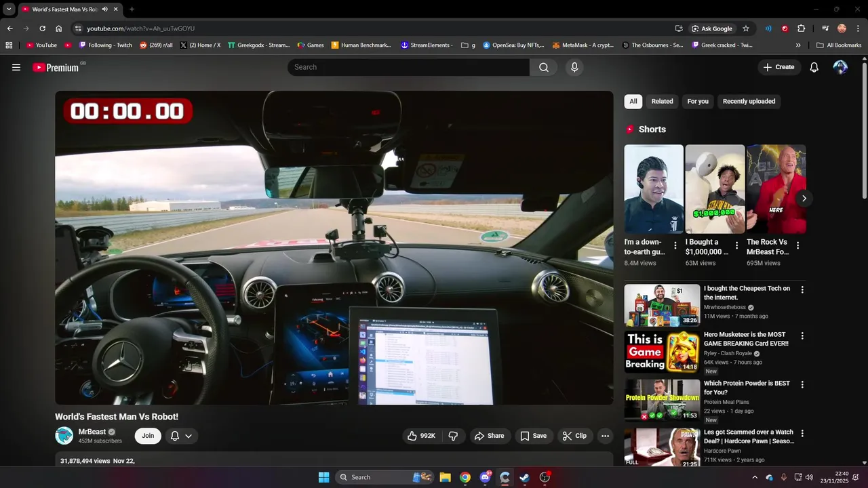Bookmark this page with star icon
The height and width of the screenshot is (488, 868).
[746, 28]
